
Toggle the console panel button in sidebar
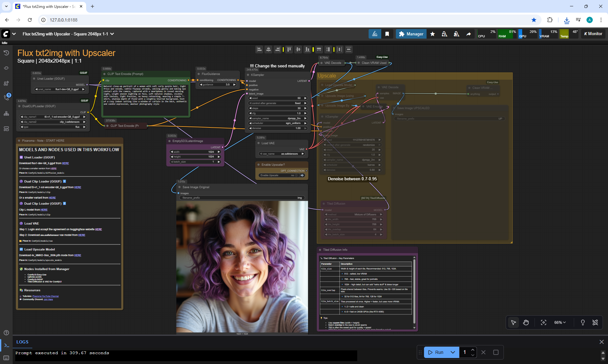click(x=6, y=345)
